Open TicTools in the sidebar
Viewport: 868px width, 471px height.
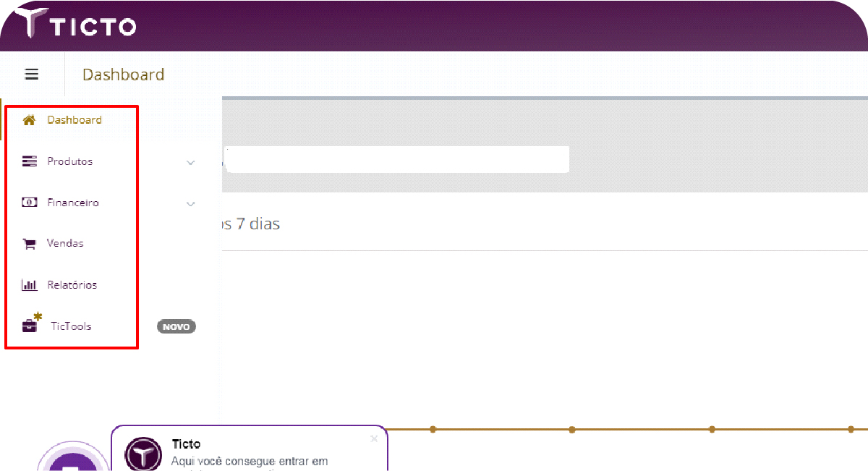click(72, 326)
